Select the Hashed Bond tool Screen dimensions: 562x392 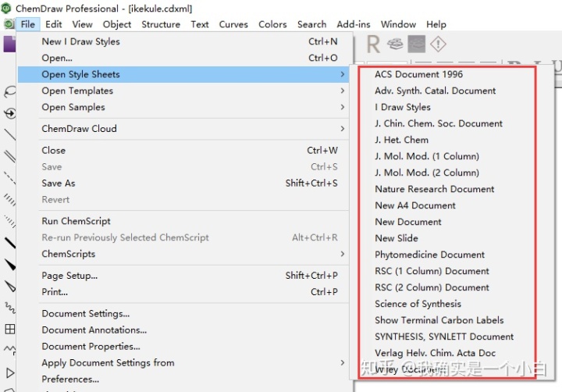pos(9,200)
